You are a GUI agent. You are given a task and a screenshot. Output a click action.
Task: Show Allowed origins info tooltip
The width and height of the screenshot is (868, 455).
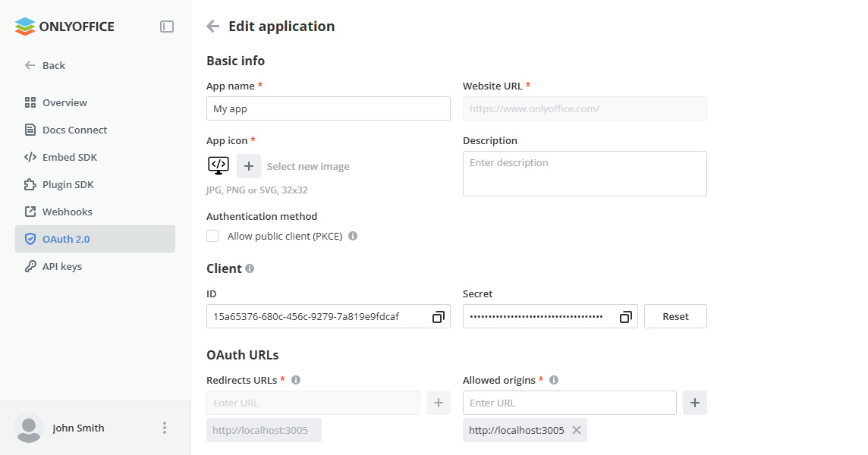point(554,380)
